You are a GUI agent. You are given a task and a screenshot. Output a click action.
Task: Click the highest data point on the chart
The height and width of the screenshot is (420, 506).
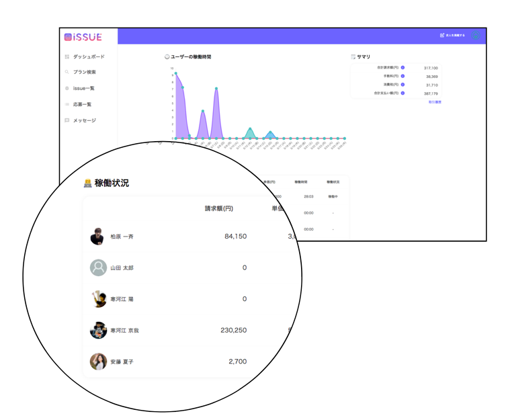(176, 74)
